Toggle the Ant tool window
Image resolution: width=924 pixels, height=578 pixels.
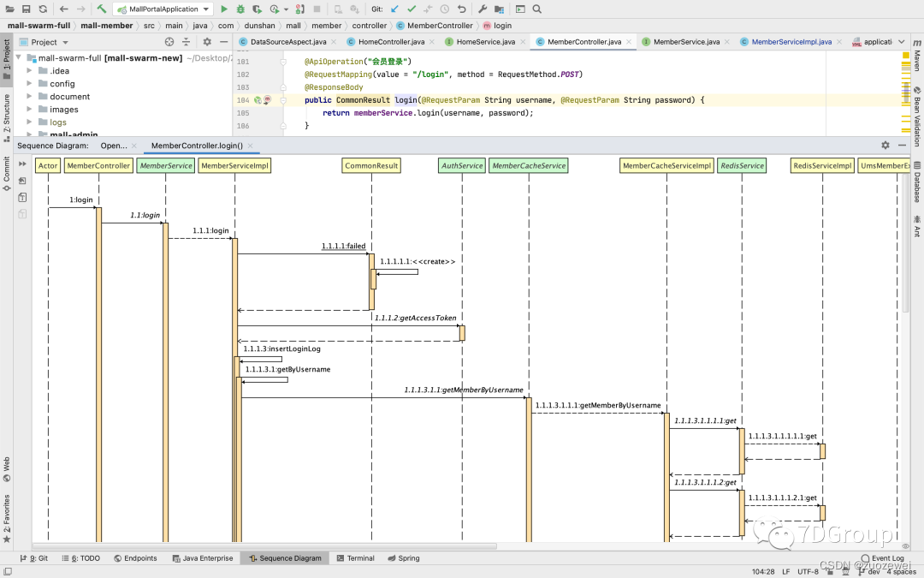click(x=917, y=226)
